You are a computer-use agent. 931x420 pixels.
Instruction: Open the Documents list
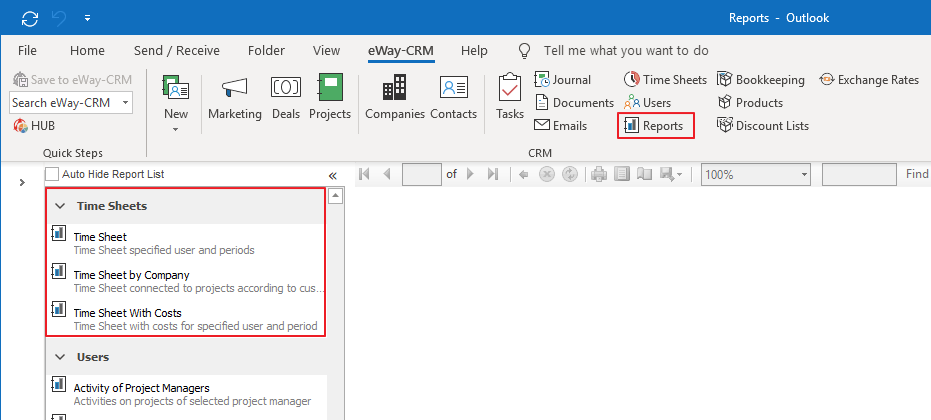tap(574, 103)
